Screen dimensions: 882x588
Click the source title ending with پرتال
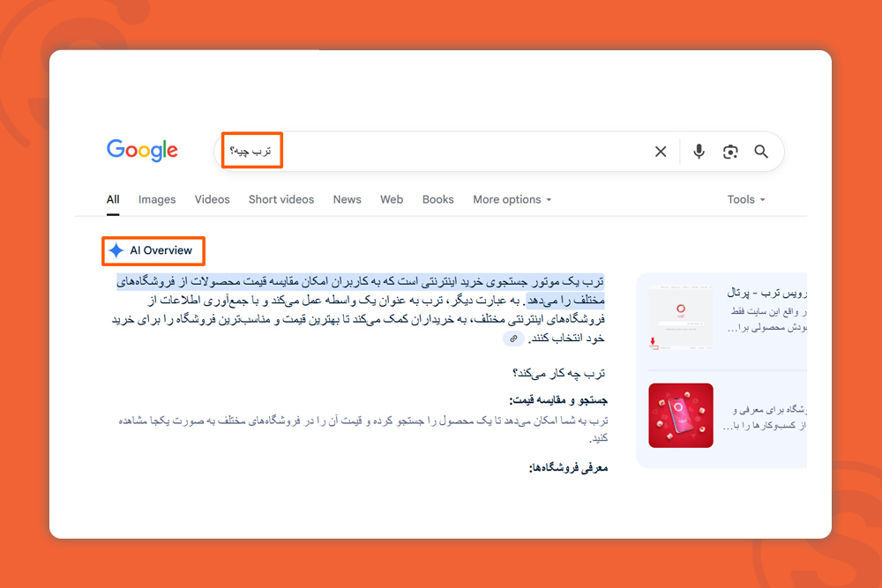coord(766,293)
